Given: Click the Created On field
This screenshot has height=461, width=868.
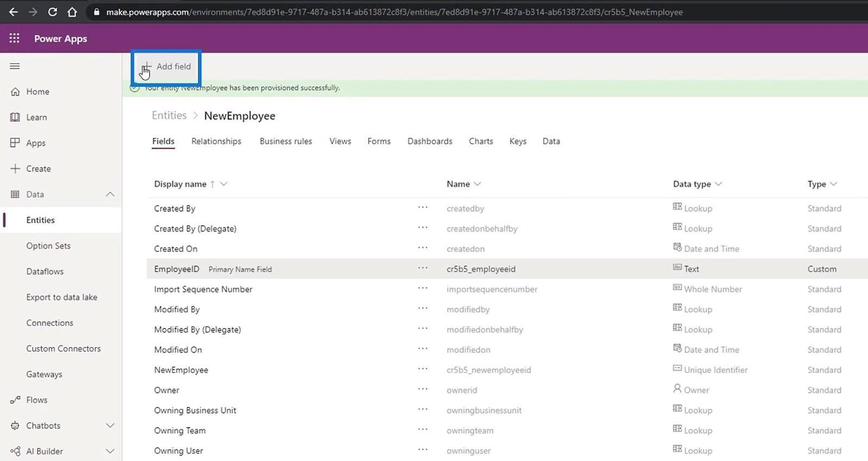Looking at the screenshot, I should tap(176, 248).
